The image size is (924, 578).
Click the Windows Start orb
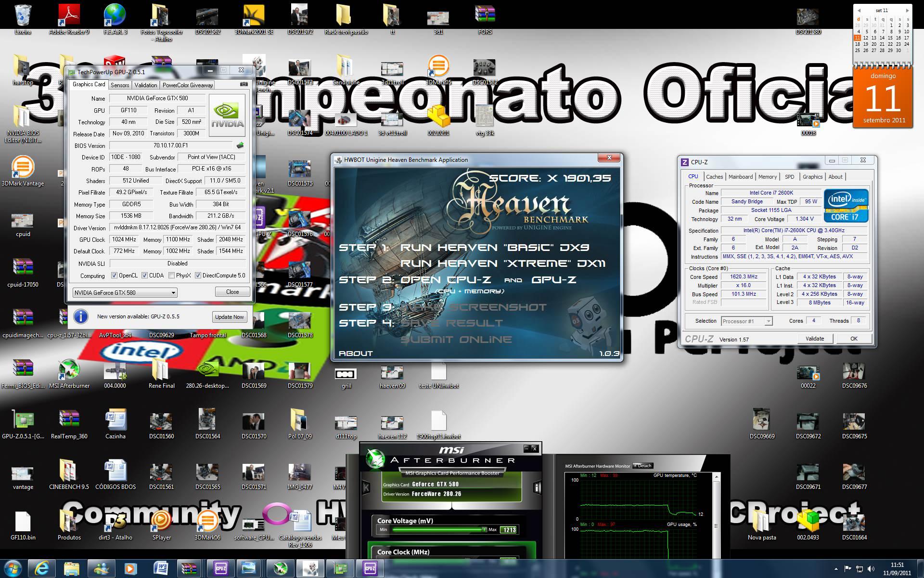(13, 568)
